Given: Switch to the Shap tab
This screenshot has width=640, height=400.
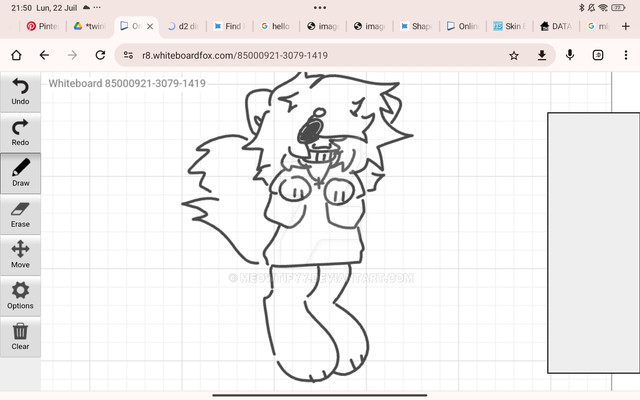Looking at the screenshot, I should tap(416, 26).
